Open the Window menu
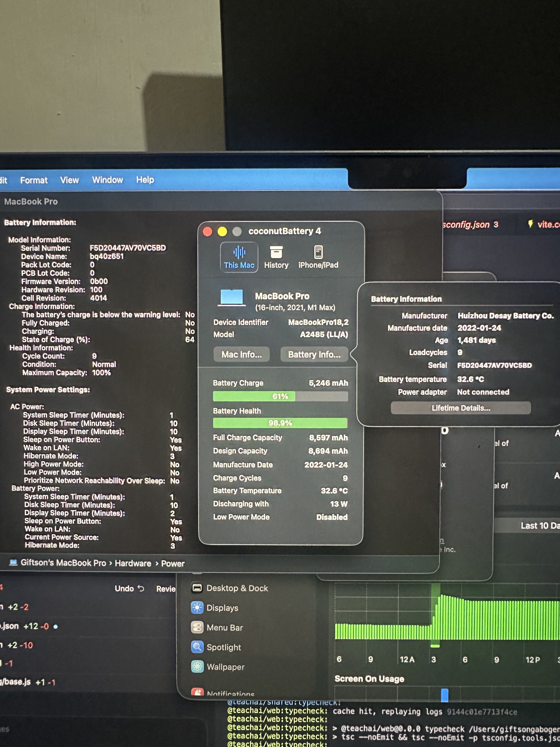 coord(108,180)
